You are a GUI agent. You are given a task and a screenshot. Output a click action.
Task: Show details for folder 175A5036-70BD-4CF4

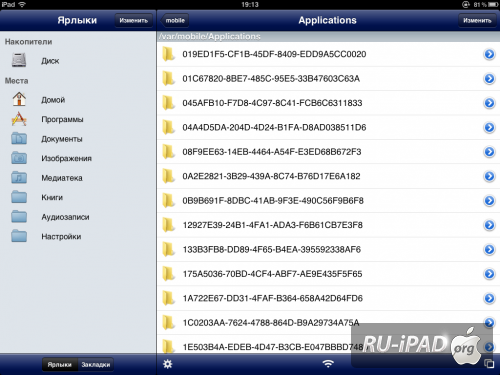pyautogui.click(x=489, y=274)
